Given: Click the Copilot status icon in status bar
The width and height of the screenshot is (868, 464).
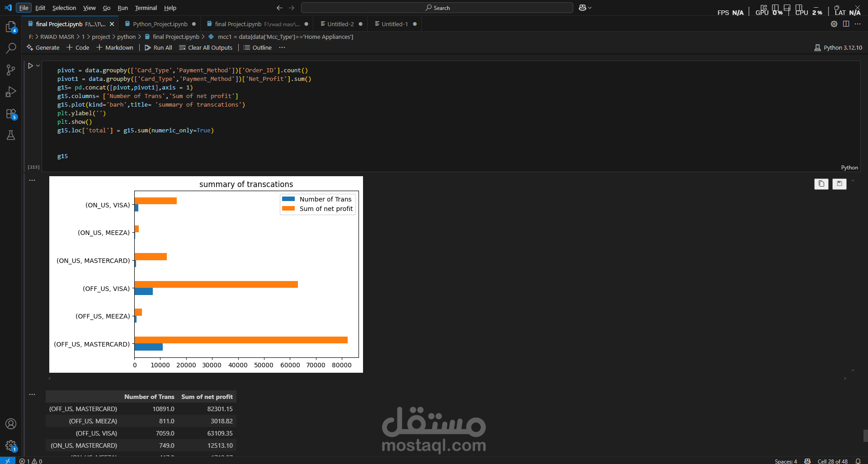Looking at the screenshot, I should 807,461.
